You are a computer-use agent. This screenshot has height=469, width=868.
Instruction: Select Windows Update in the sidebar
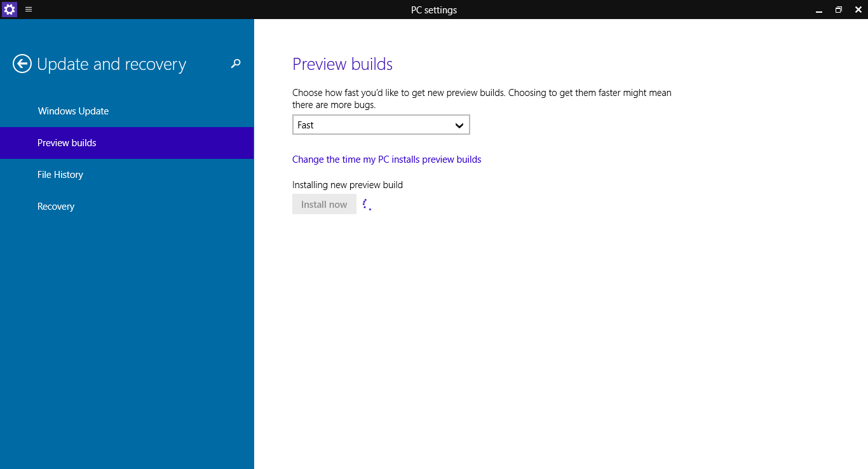point(72,111)
